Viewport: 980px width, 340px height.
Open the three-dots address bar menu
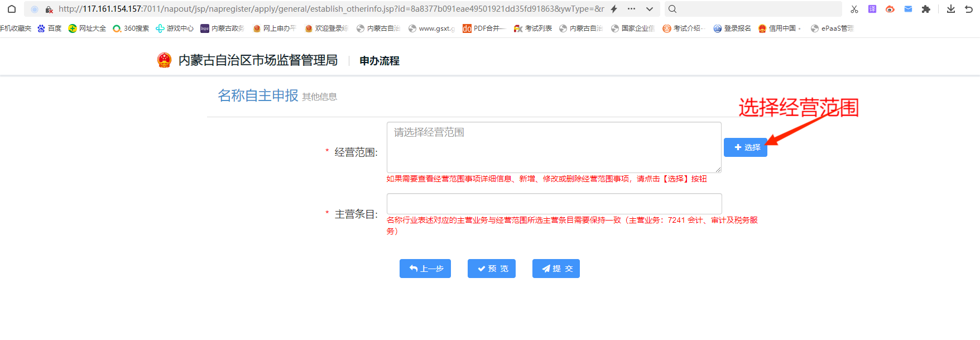pos(631,9)
